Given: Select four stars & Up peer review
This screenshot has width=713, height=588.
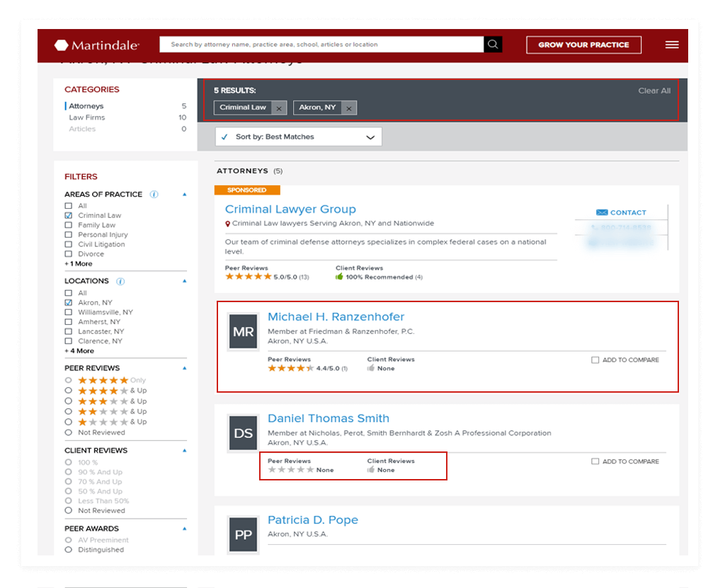Looking at the screenshot, I should pyautogui.click(x=68, y=391).
